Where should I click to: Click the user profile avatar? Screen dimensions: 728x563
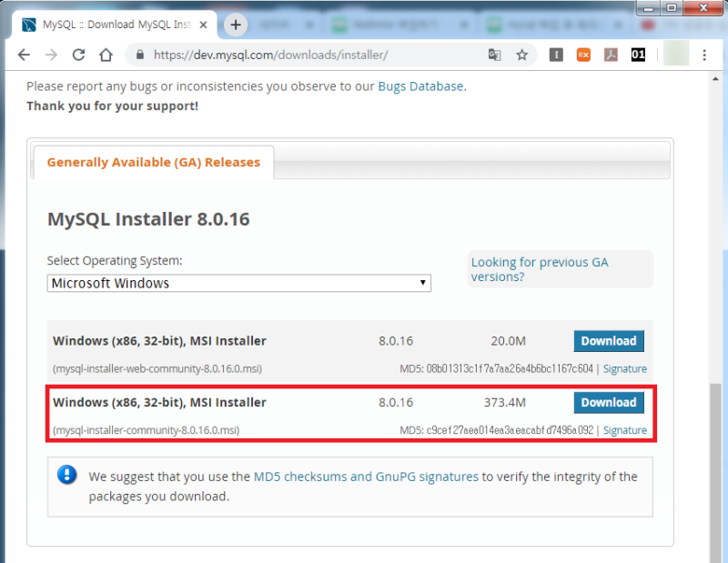(x=676, y=55)
